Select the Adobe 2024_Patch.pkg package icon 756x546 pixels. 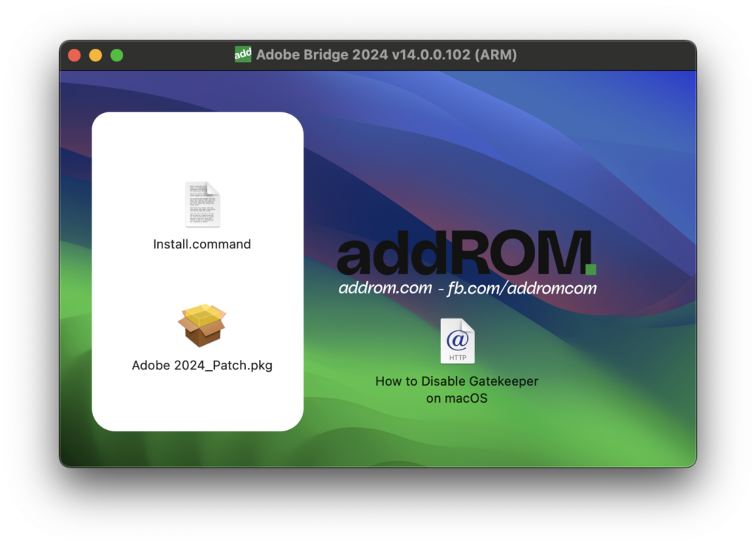click(202, 325)
